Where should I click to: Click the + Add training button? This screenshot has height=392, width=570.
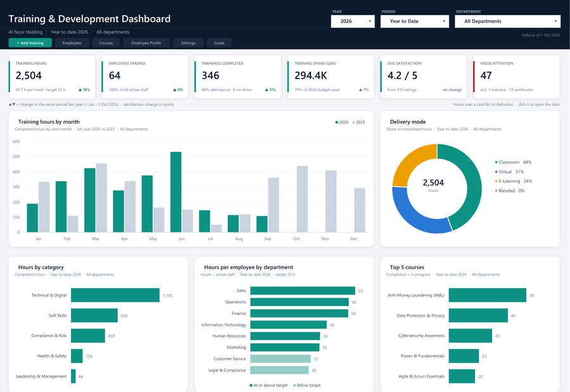click(30, 43)
